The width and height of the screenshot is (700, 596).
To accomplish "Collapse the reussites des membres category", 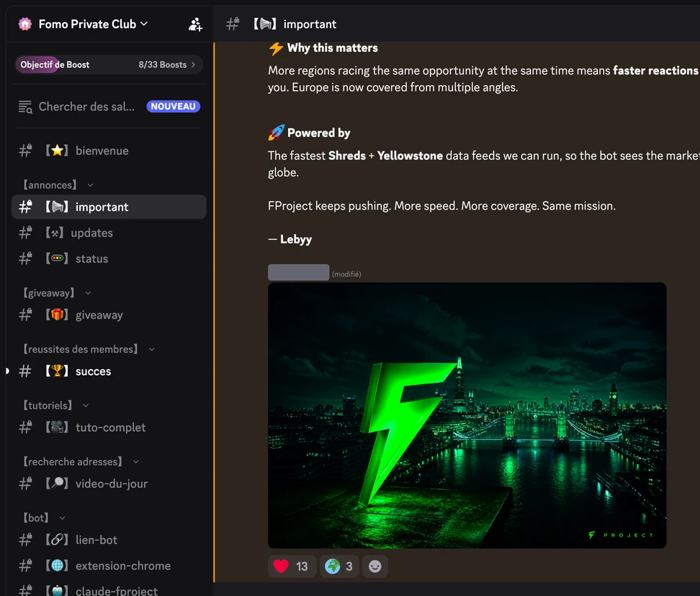I will [x=89, y=350].
